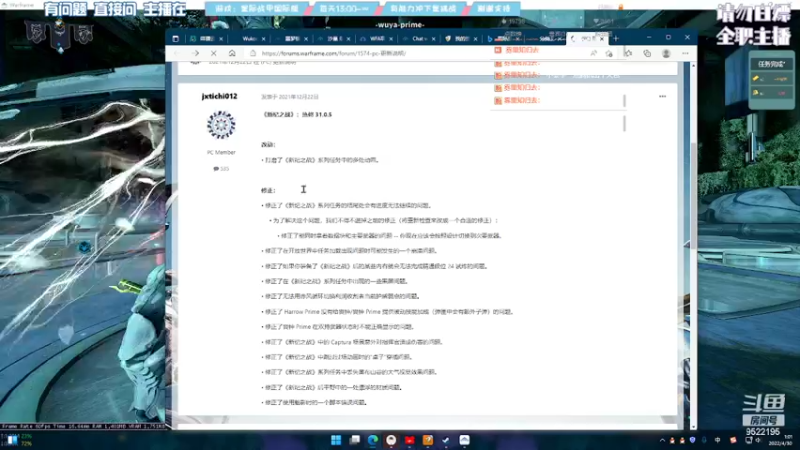800x450 pixels.
Task: Open the post date link 2021年12月22日
Action: [290, 96]
